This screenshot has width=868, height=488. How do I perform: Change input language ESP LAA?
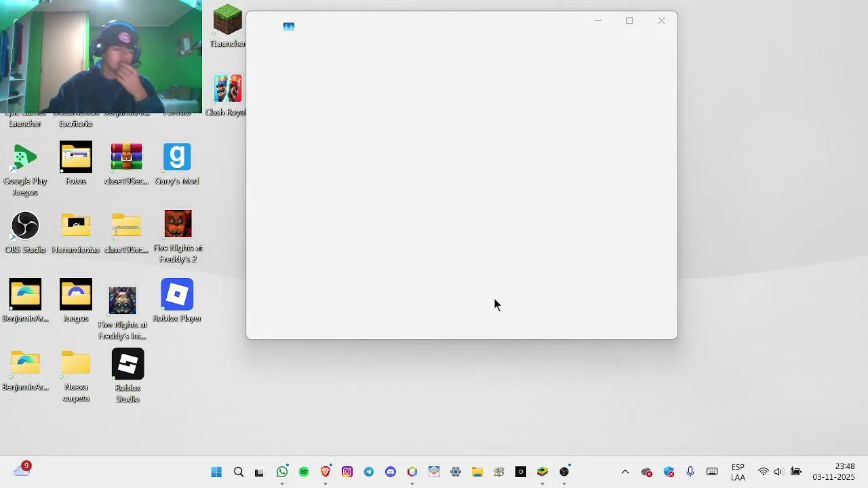(x=738, y=472)
